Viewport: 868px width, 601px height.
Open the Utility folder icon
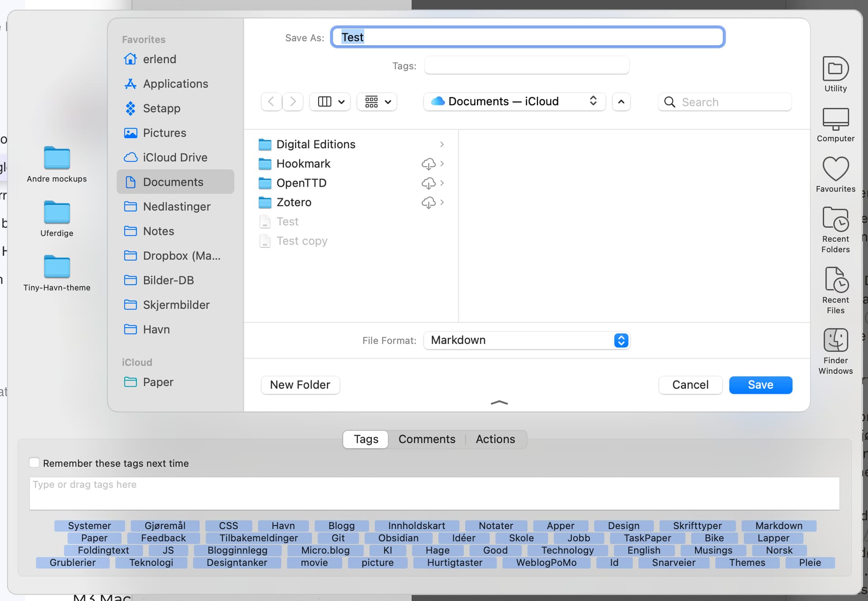point(835,69)
